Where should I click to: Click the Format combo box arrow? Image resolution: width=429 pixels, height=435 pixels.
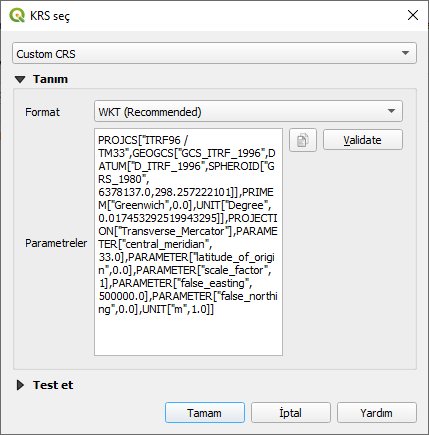click(x=391, y=111)
